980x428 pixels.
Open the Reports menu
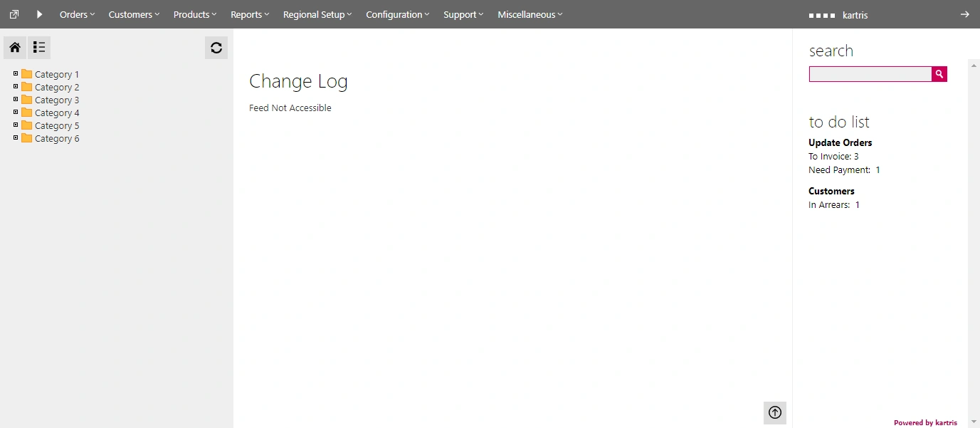250,14
